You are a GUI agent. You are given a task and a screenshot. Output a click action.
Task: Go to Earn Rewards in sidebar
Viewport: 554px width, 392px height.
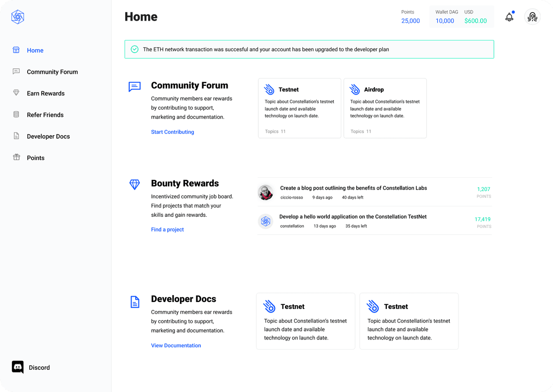(x=46, y=93)
